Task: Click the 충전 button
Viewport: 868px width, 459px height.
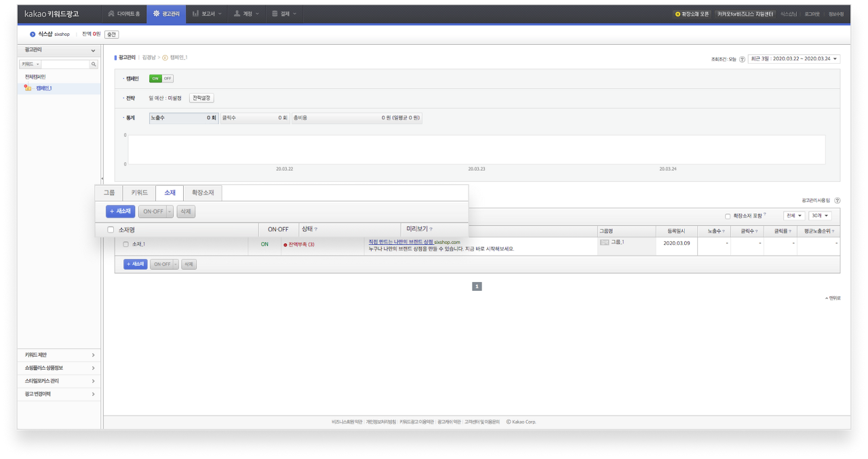Action: [112, 34]
